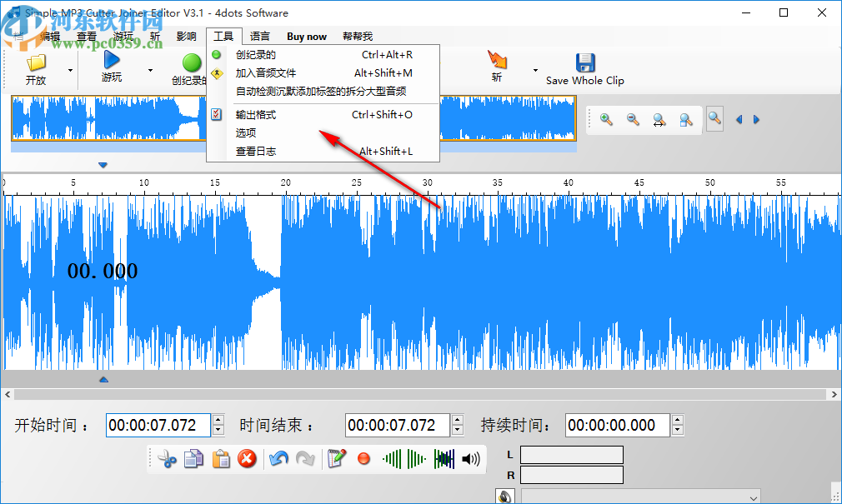Select the magnifier zoom tool
This screenshot has height=504, width=842.
(x=714, y=119)
